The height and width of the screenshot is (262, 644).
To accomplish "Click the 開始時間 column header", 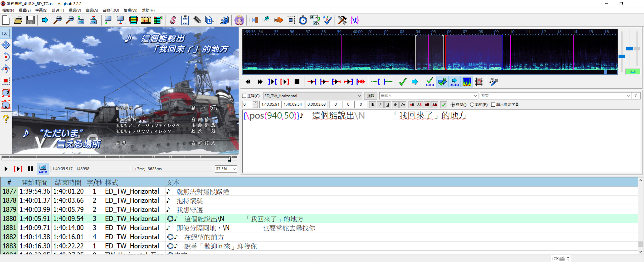I will tap(34, 183).
